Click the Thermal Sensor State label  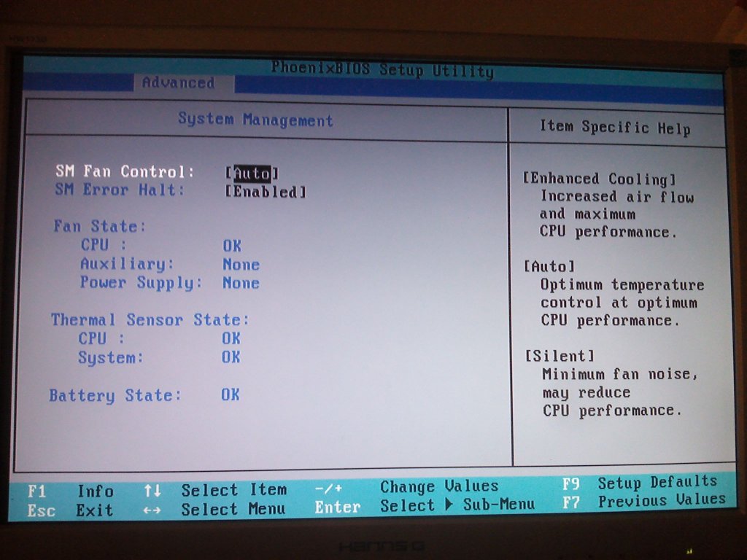150,319
